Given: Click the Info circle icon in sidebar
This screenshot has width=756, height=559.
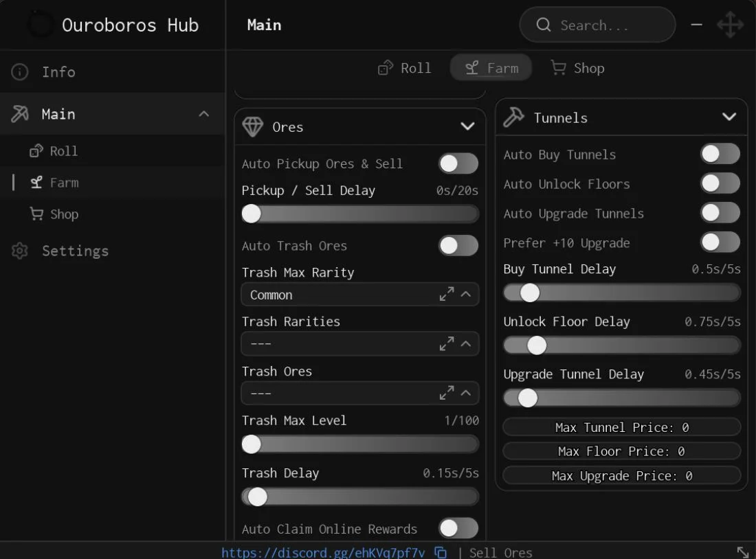Looking at the screenshot, I should [20, 72].
